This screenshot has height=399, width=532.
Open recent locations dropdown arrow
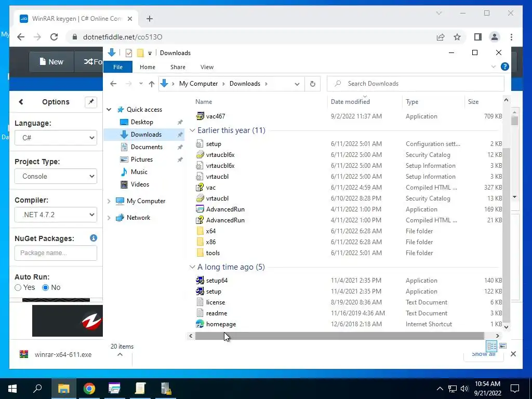141,84
